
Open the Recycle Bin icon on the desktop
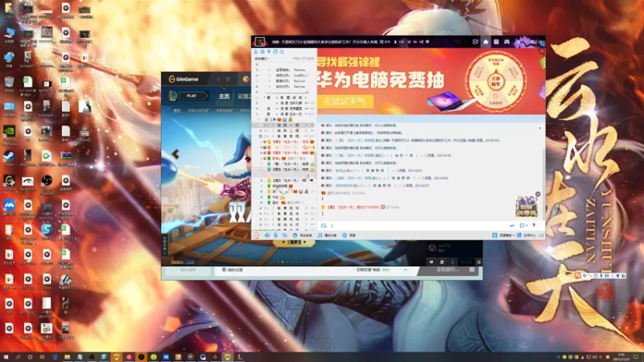click(9, 84)
